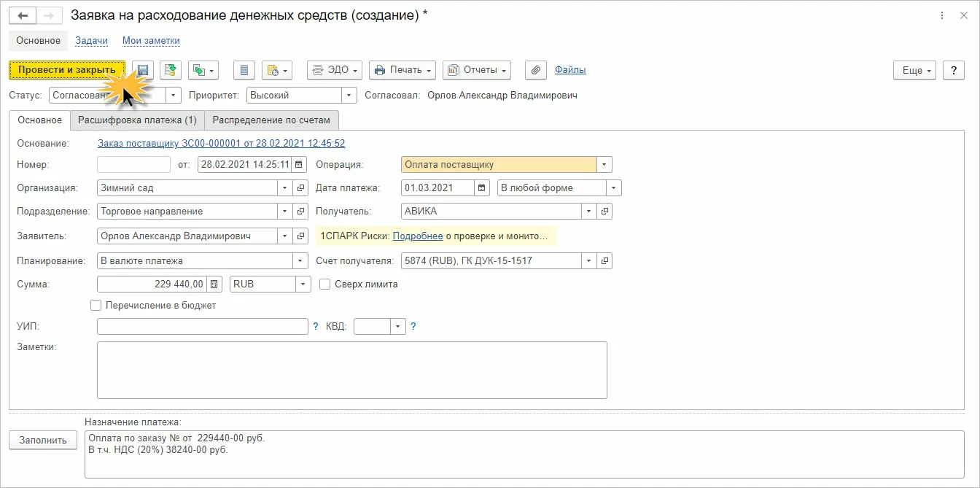
Task: Expand the Печать menu button
Action: click(402, 70)
